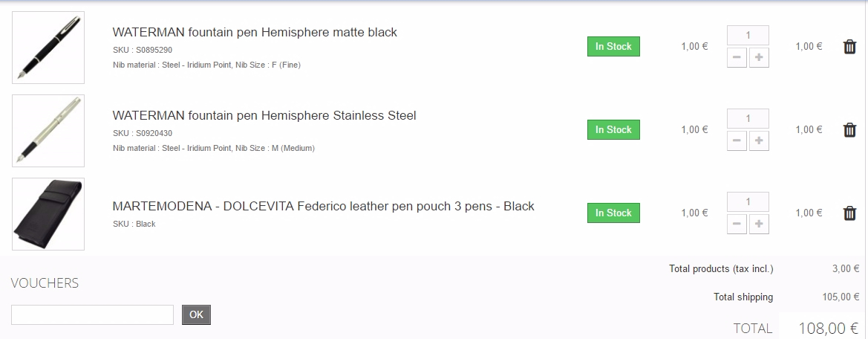Trash the leather pen pouch item

tap(849, 213)
